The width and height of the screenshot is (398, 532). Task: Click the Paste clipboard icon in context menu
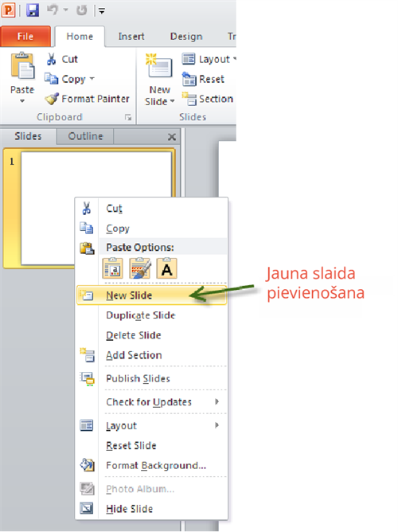coord(87,248)
